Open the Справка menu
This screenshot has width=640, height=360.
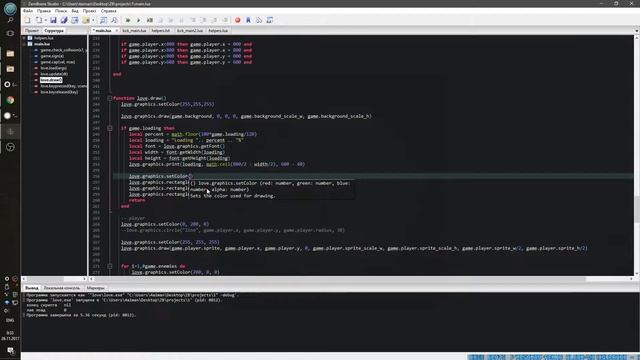pyautogui.click(x=109, y=11)
